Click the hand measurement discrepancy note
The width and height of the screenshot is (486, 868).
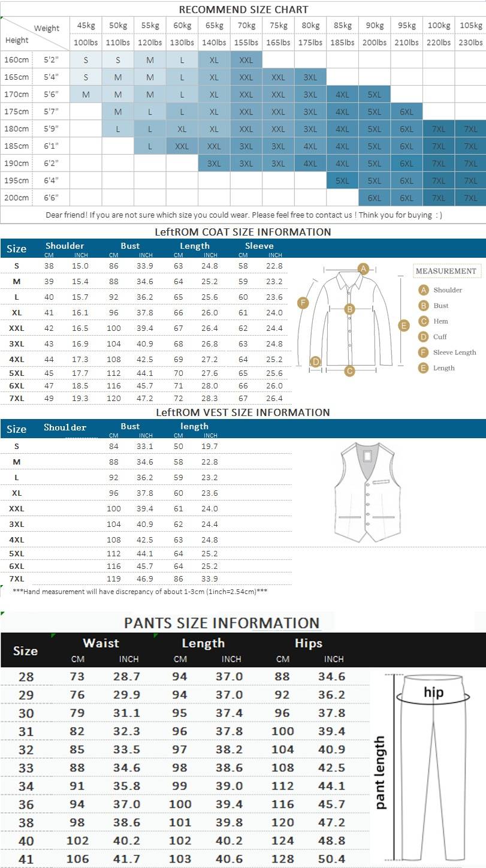pyautogui.click(x=140, y=592)
